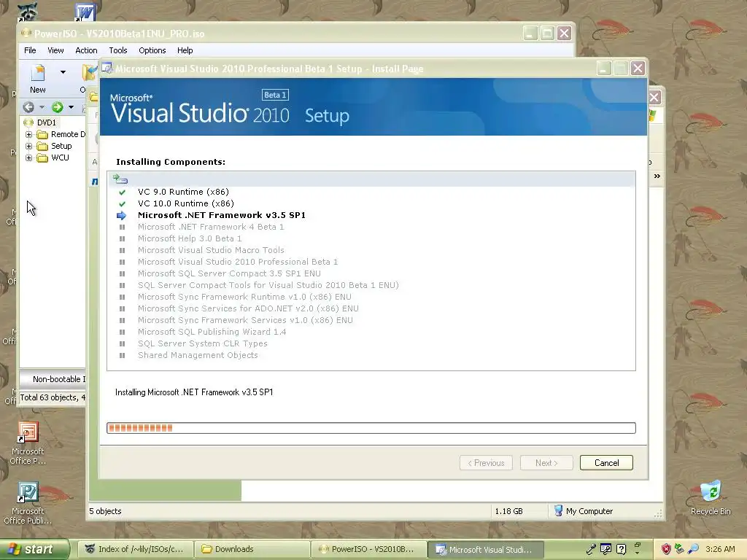The width and height of the screenshot is (747, 560).
Task: Click pending icon beside Shared Management Objects
Action: click(x=122, y=355)
